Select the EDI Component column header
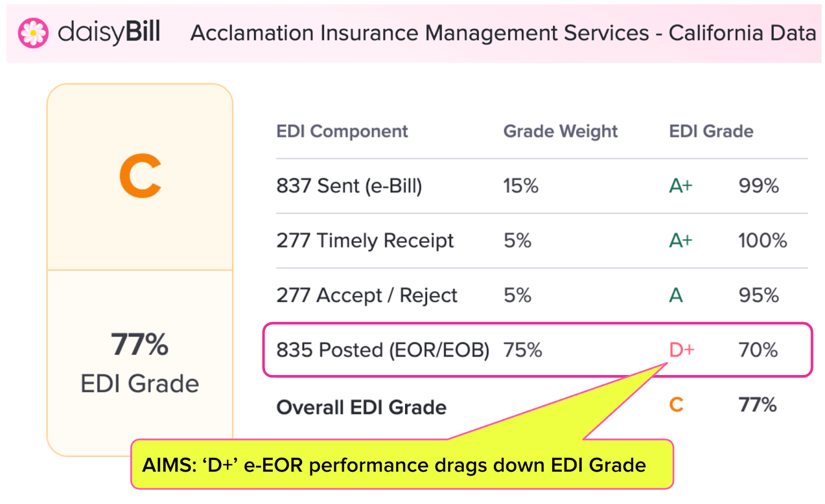The width and height of the screenshot is (825, 504). (342, 131)
